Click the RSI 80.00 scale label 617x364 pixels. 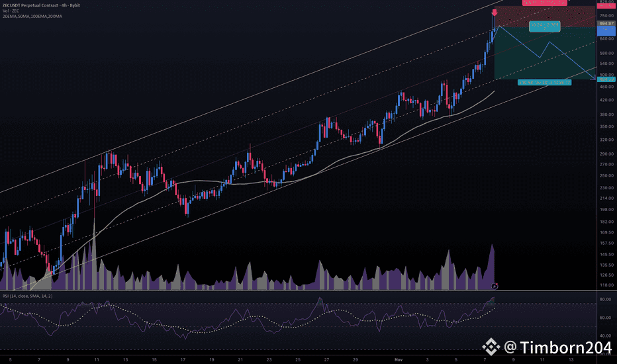[605, 299]
